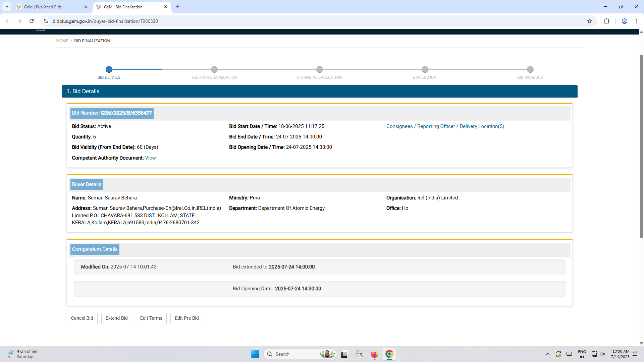View the Competent Authority Document
Viewport: 644px width, 362px height.
pyautogui.click(x=150, y=158)
